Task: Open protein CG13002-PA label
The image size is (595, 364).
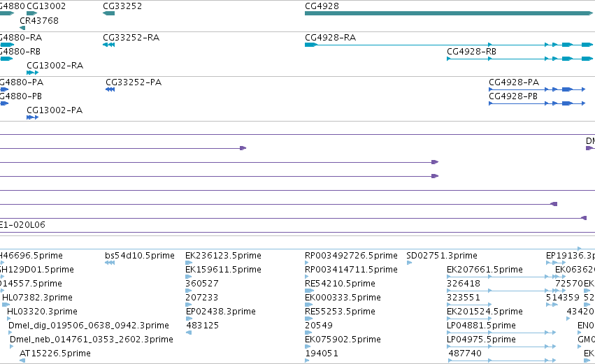Action: (55, 110)
